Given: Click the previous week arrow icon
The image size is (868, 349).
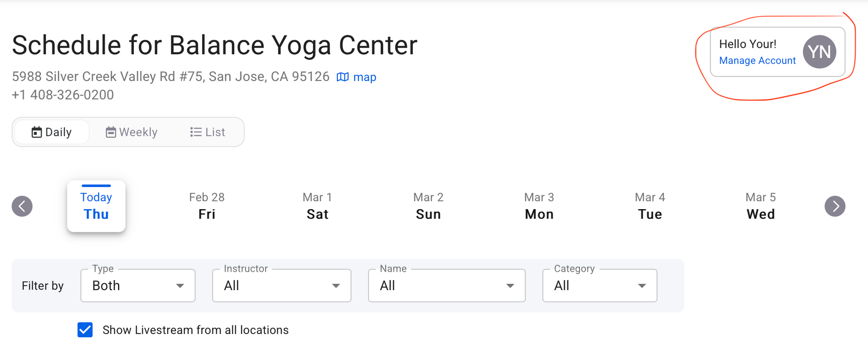Looking at the screenshot, I should (x=22, y=206).
